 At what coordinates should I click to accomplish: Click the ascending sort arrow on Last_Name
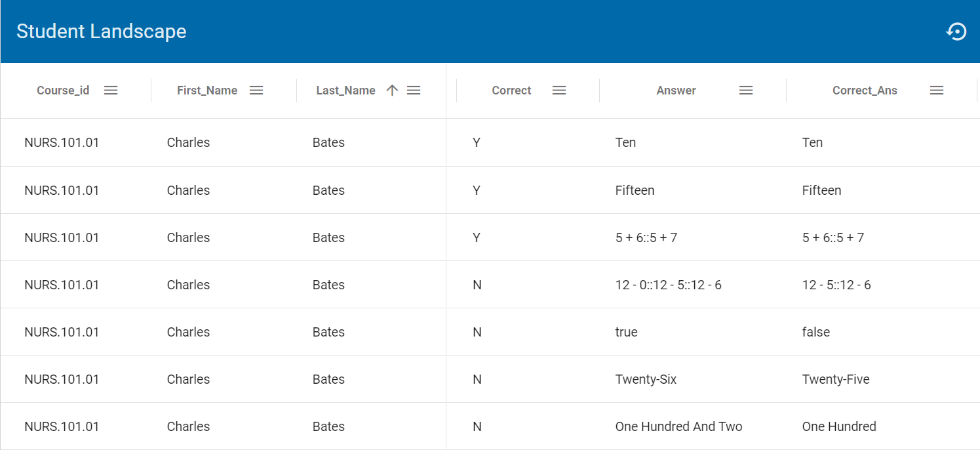tap(392, 91)
